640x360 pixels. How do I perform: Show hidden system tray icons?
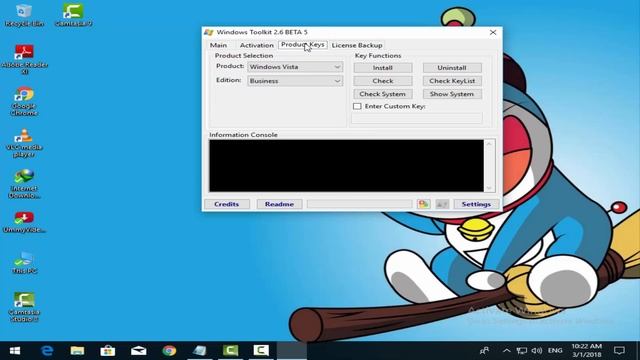506,351
